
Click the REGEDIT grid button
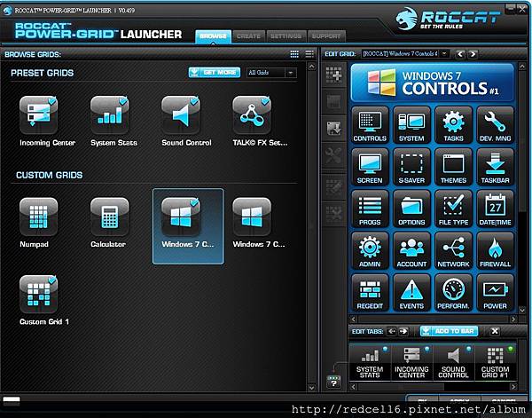click(370, 292)
